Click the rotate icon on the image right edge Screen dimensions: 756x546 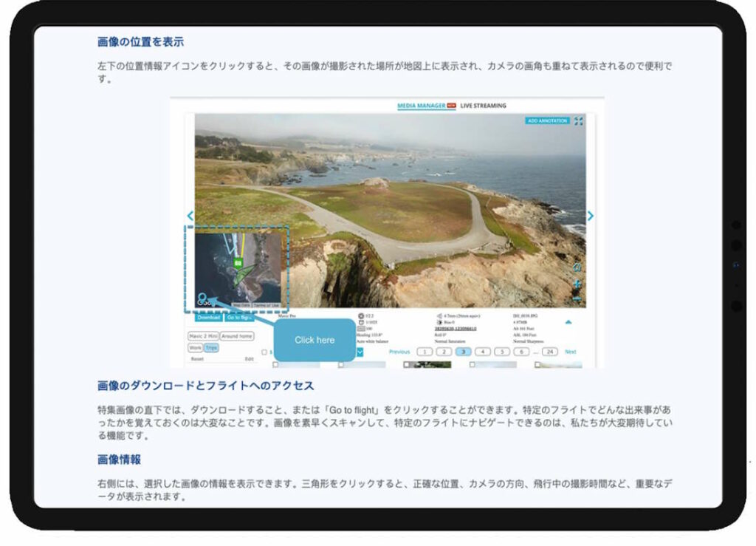coord(577,267)
